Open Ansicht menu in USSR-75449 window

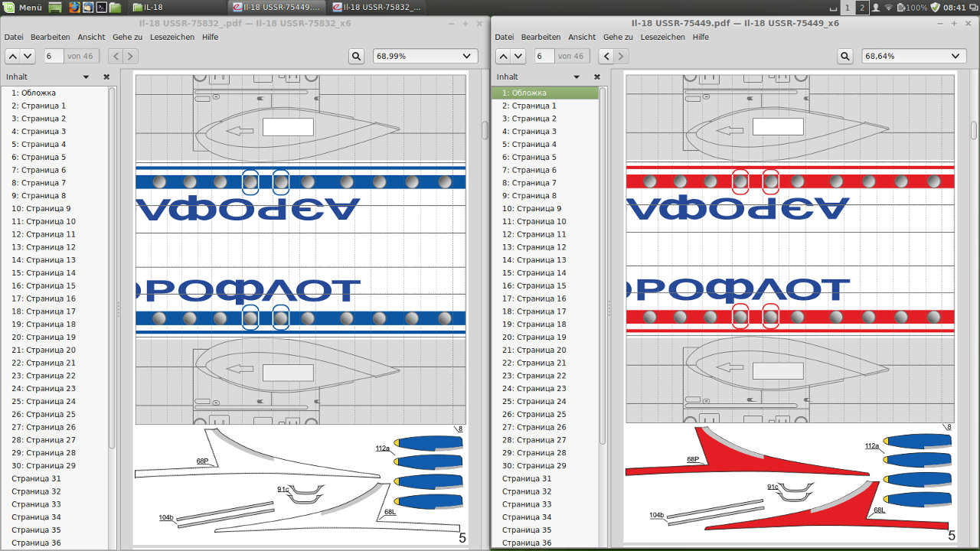point(582,37)
